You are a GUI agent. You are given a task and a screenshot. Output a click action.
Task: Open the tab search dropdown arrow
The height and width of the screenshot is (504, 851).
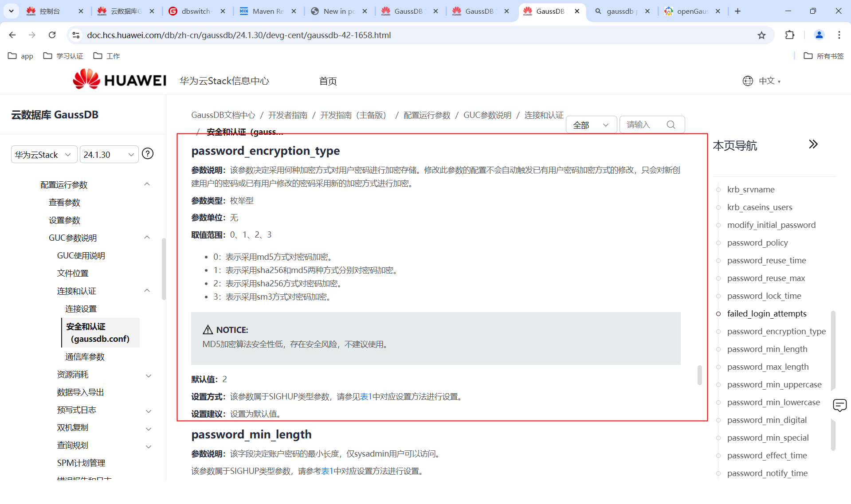[x=11, y=11]
